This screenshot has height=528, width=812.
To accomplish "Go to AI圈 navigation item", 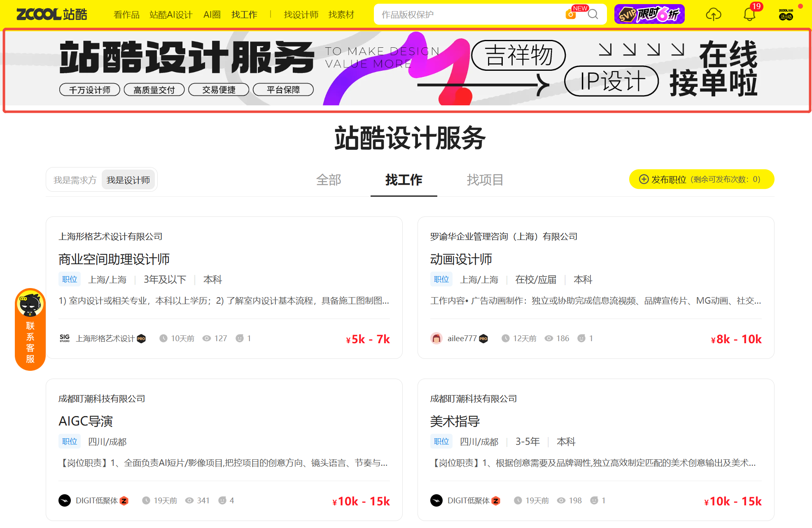I will coord(212,15).
